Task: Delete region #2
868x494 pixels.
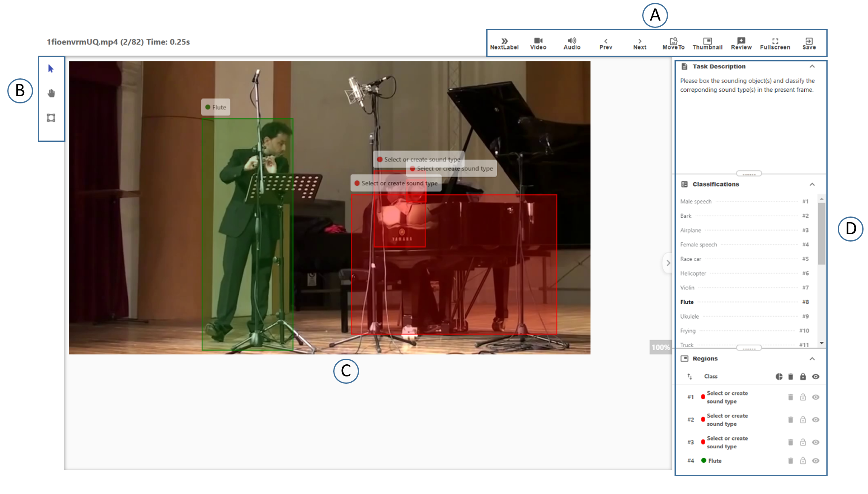Action: pos(791,420)
